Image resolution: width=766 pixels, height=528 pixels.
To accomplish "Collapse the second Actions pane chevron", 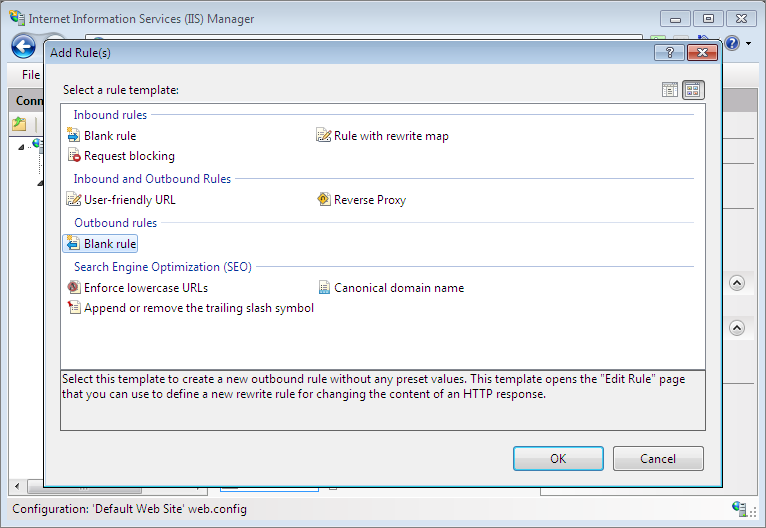I will click(737, 327).
